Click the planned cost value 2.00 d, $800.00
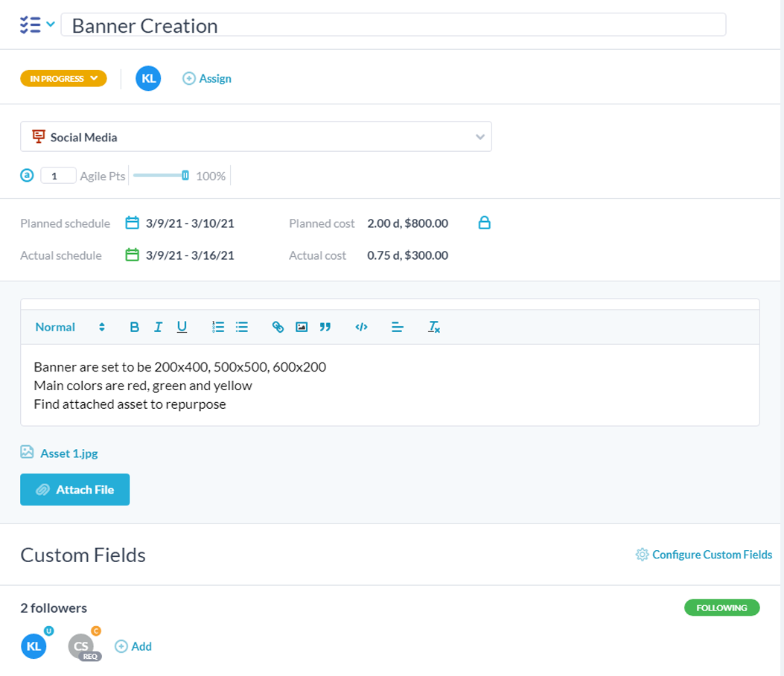This screenshot has height=676, width=784. coord(407,223)
